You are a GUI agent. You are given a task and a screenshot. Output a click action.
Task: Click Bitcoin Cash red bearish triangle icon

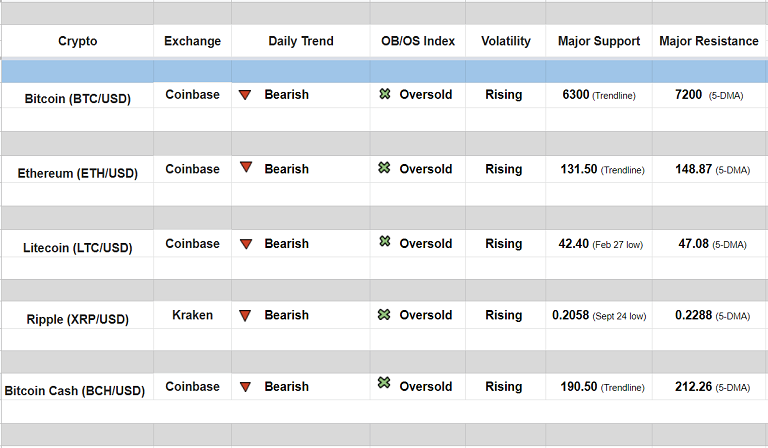[x=245, y=386]
